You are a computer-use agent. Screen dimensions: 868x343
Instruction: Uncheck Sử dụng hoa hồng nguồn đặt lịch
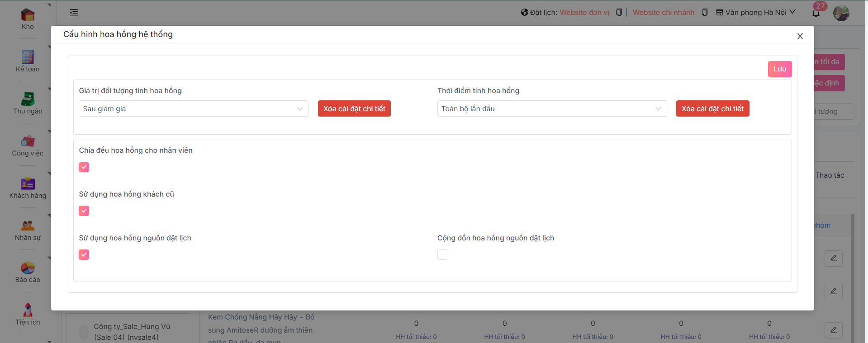[x=84, y=255]
